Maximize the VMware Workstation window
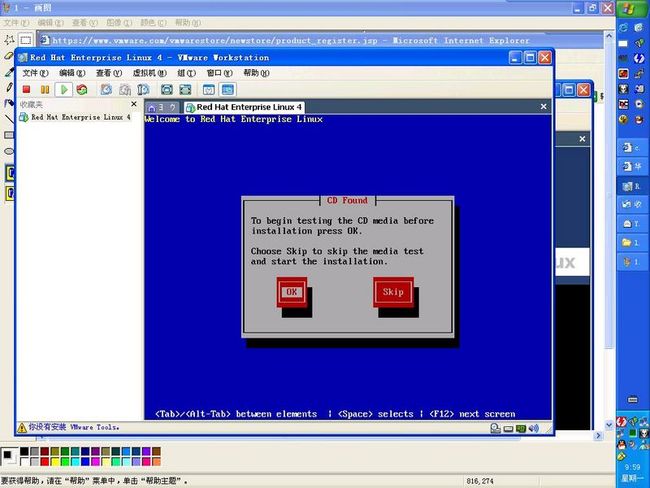The image size is (650, 488). coord(530,58)
